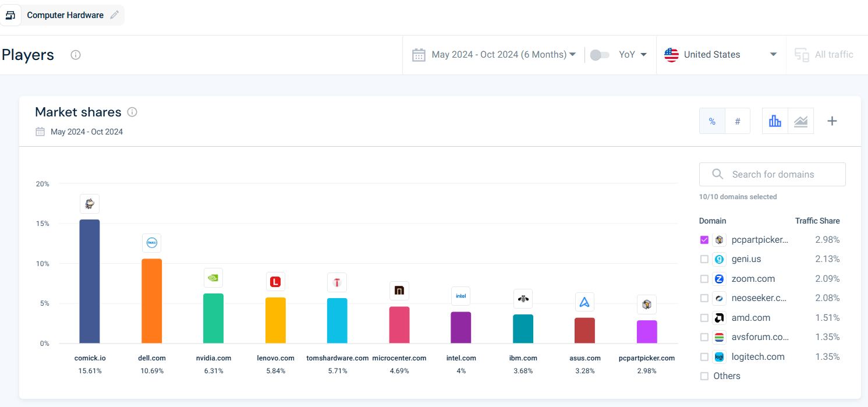Click the geni.us favicon in domain list
The width and height of the screenshot is (868, 407).
720,259
